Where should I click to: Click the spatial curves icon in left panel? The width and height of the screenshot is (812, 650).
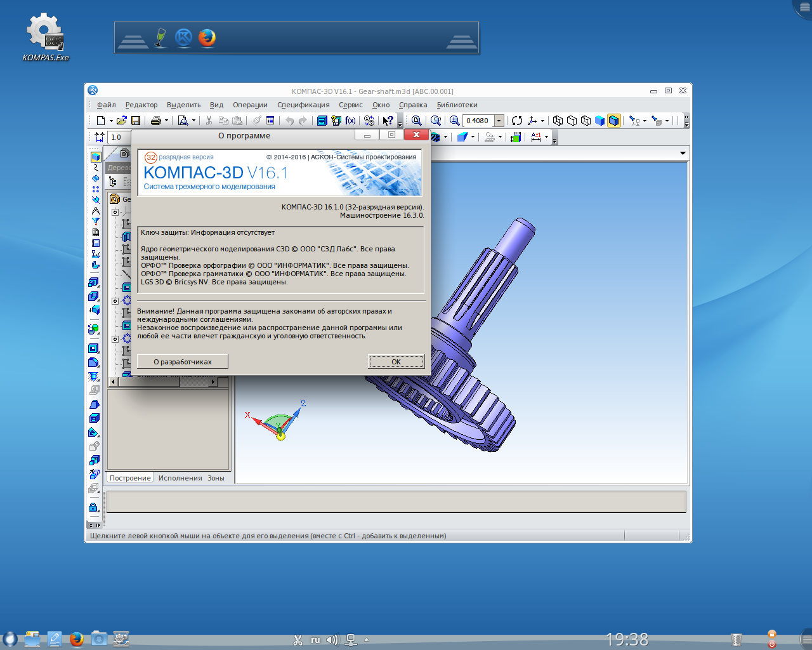(x=96, y=168)
